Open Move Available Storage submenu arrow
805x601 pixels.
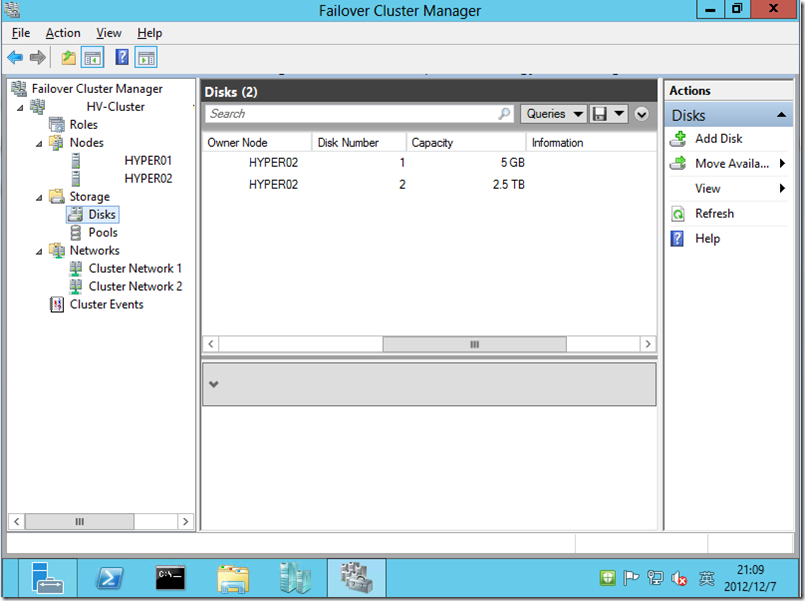pyautogui.click(x=782, y=164)
